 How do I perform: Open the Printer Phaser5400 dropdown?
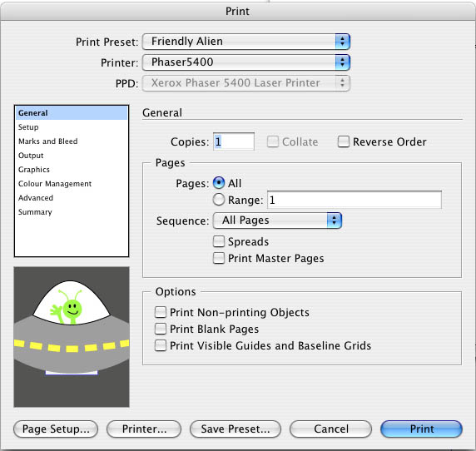(x=246, y=62)
